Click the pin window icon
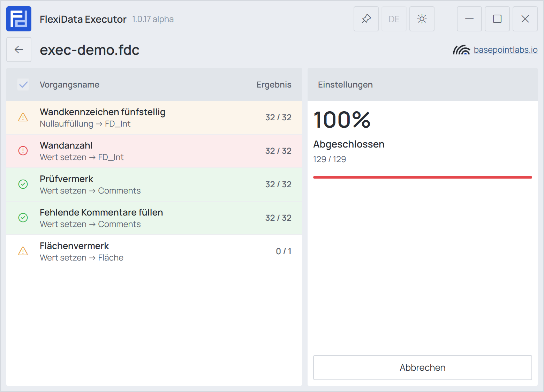The width and height of the screenshot is (544, 392). (x=366, y=19)
